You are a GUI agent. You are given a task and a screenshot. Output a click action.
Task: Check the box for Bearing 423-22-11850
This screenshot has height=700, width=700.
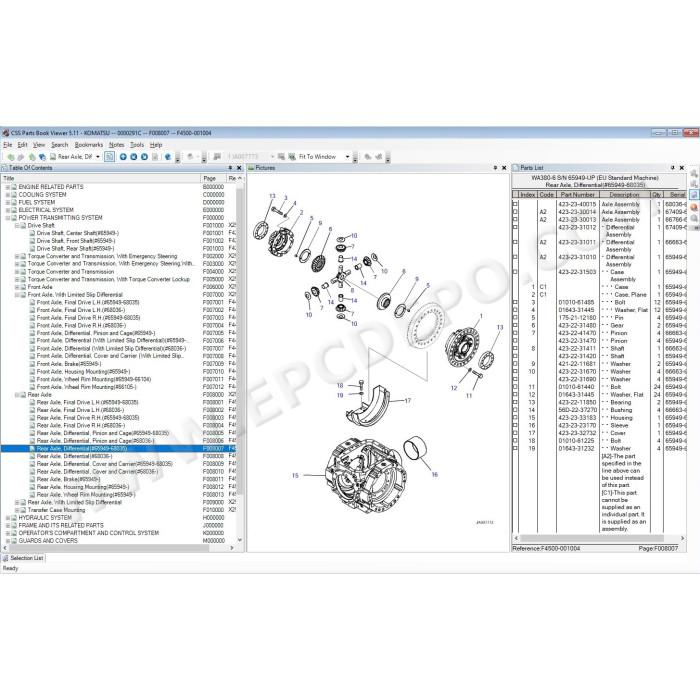pos(515,402)
